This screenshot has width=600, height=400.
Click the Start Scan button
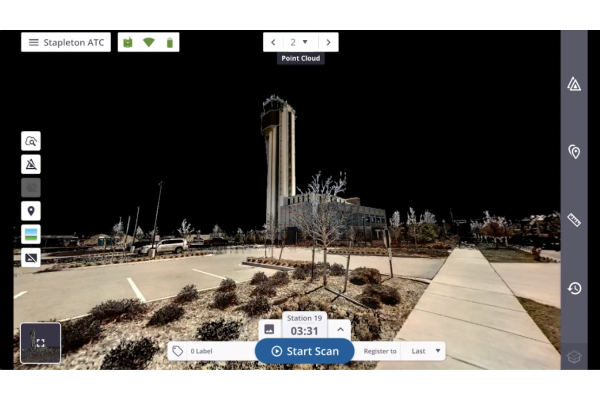coord(305,351)
